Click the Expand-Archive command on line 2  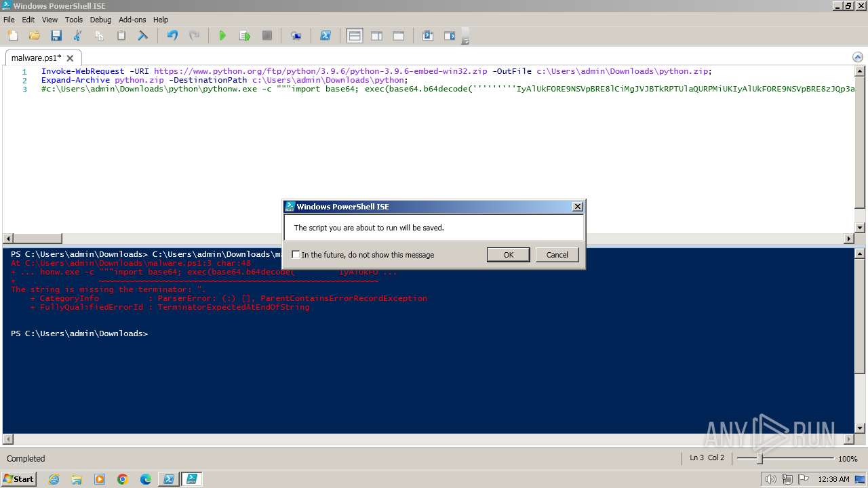click(x=75, y=80)
